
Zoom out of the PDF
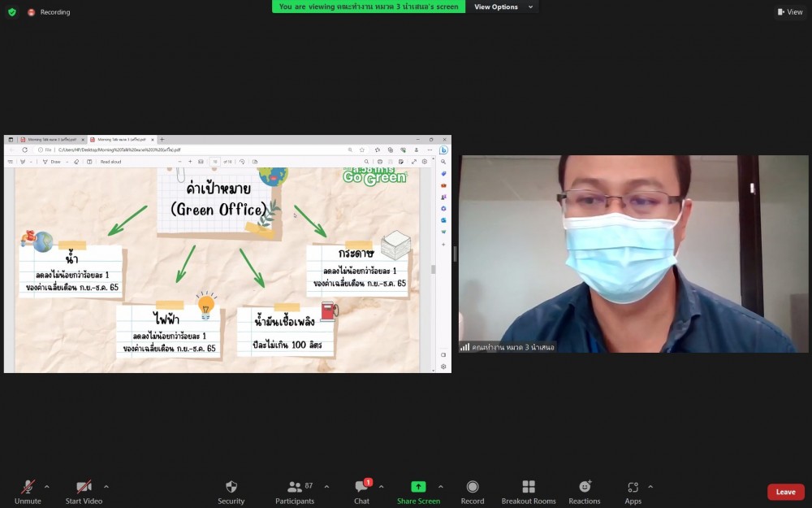pos(179,162)
